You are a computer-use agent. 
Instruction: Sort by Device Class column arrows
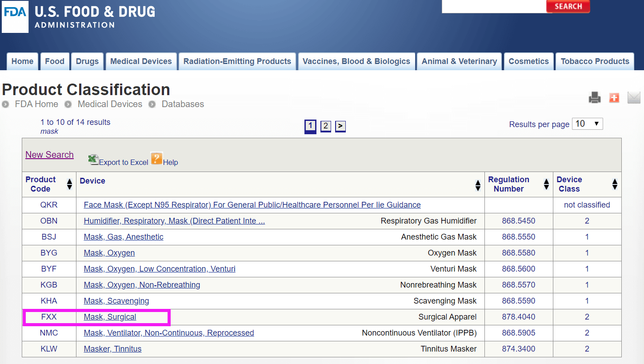615,184
